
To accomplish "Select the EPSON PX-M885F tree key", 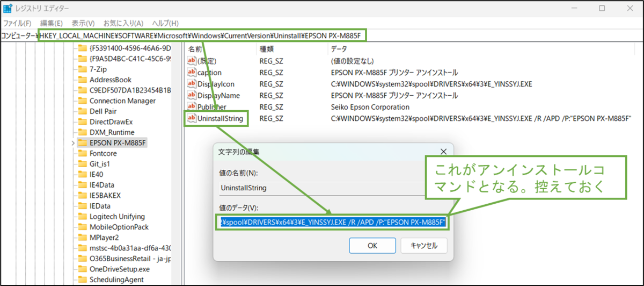I will (118, 143).
